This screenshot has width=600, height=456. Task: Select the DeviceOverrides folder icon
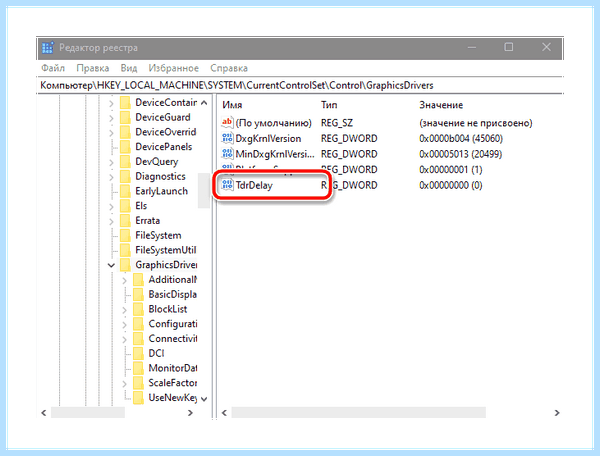(x=126, y=132)
